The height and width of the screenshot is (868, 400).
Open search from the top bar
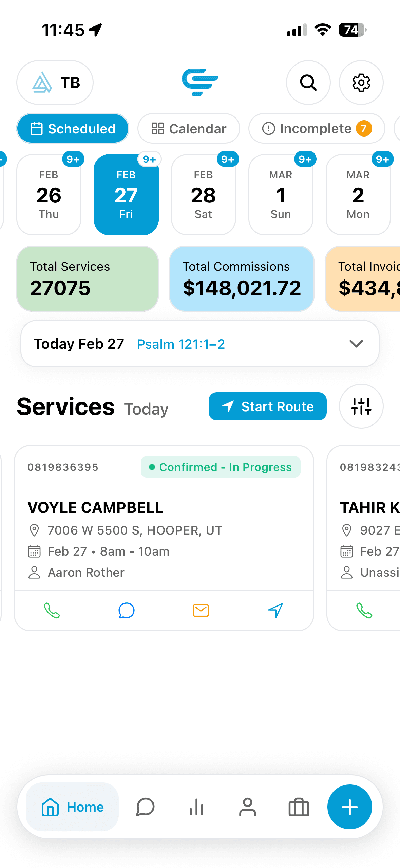pos(308,83)
